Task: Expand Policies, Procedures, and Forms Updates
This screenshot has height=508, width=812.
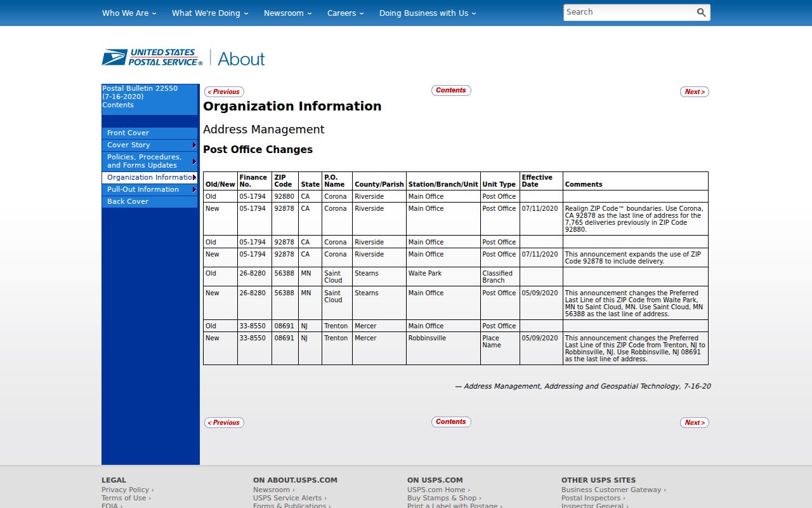Action: (x=150, y=161)
